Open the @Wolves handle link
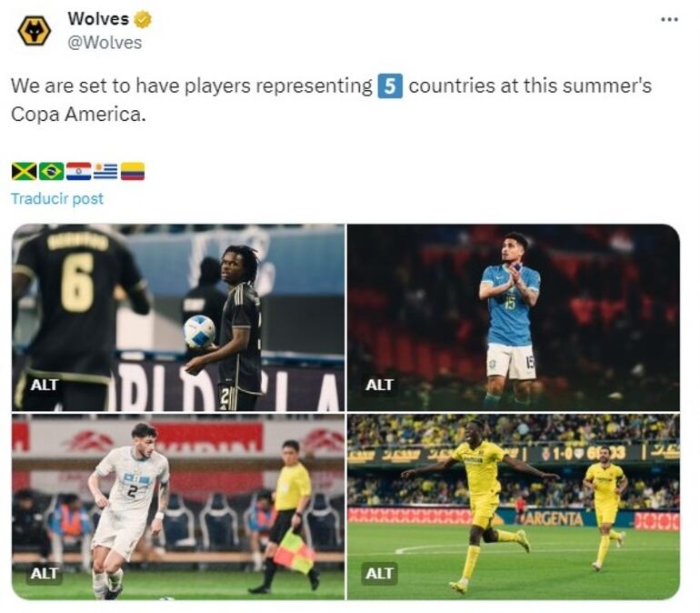The height and width of the screenshot is (613, 700). [105, 43]
